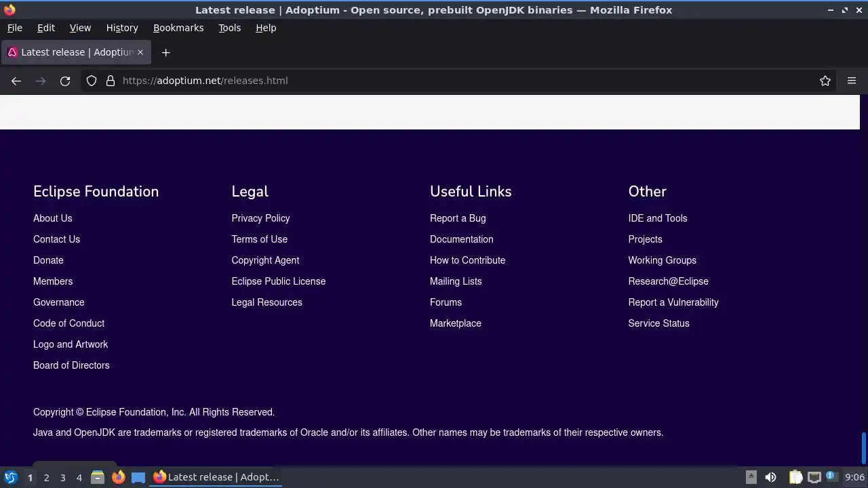Screen dimensions: 868x488
Task: Open the clipboard manager tray icon
Action: (795, 477)
